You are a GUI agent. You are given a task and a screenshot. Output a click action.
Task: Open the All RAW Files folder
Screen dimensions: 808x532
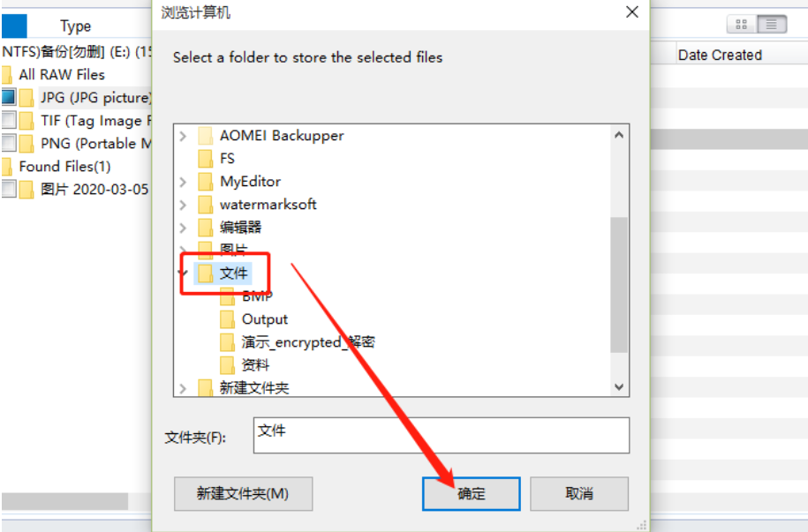pos(62,75)
